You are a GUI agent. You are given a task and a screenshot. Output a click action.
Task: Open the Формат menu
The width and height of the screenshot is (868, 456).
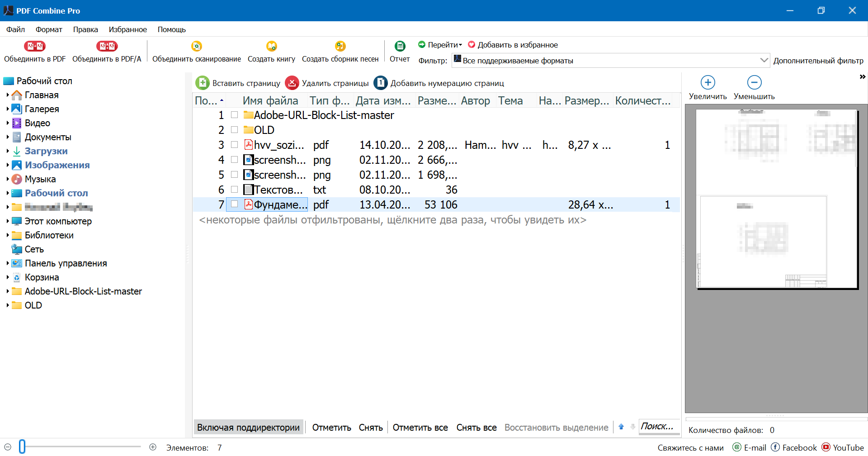point(49,29)
